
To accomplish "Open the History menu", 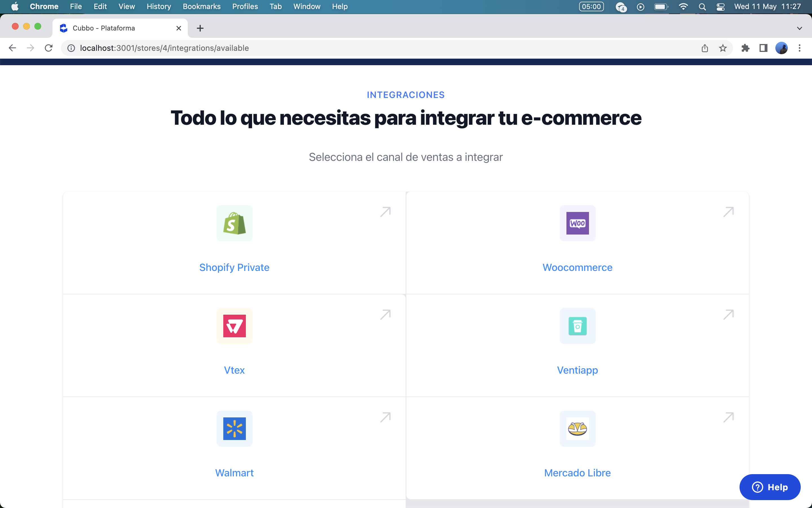I will [x=159, y=7].
